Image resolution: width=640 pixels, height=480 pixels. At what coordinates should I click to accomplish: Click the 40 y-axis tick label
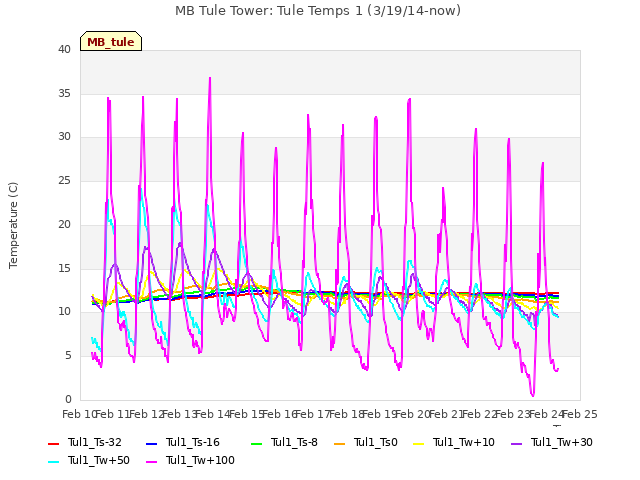click(64, 49)
